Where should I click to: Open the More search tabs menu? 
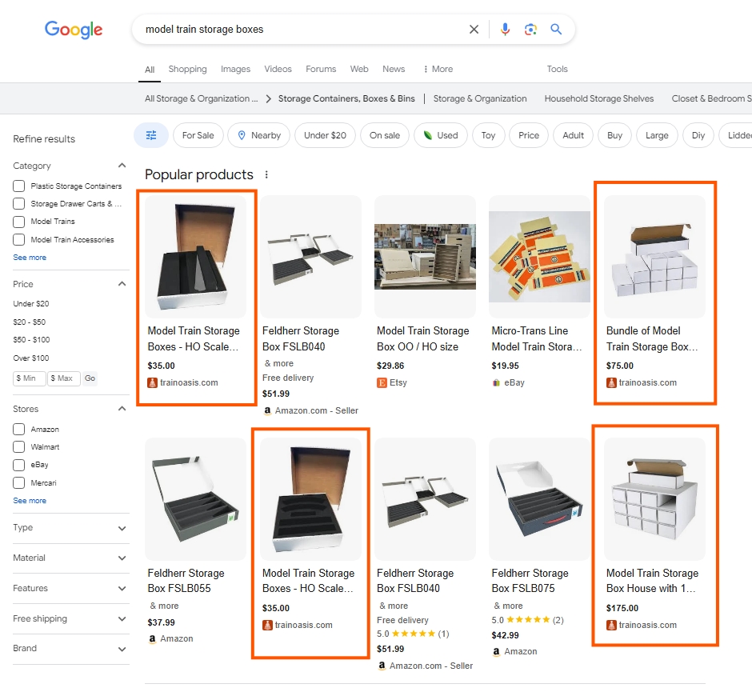pos(438,69)
